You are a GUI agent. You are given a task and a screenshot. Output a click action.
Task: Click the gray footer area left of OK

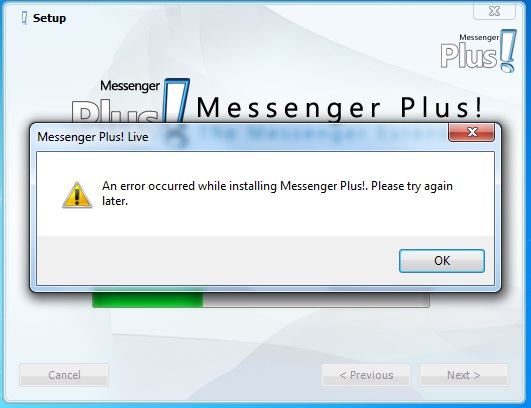[x=217, y=260]
